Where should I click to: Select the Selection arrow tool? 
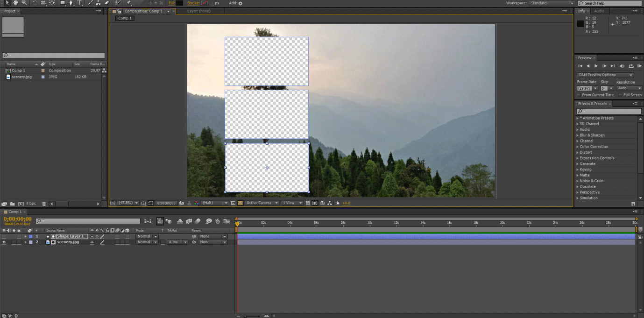click(x=7, y=3)
